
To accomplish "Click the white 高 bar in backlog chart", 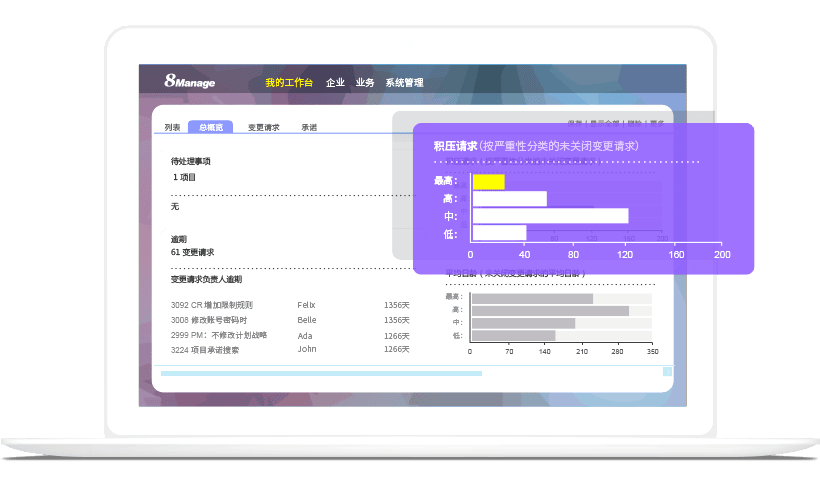I will (x=510, y=199).
